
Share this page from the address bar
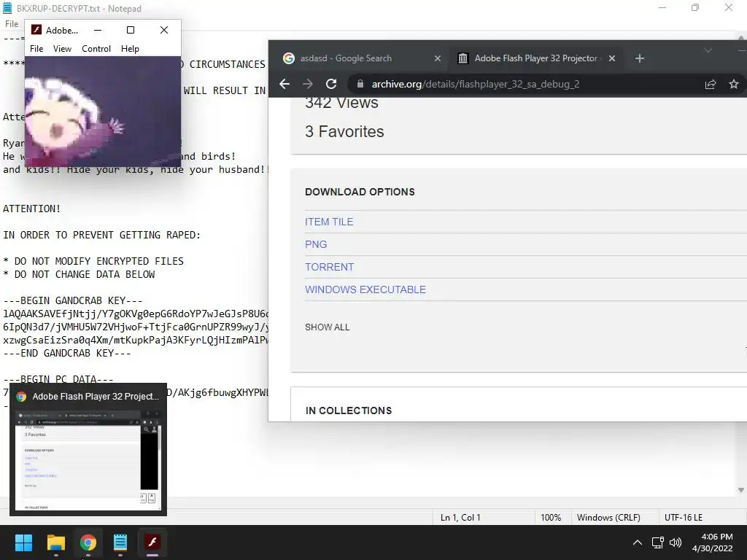click(711, 84)
